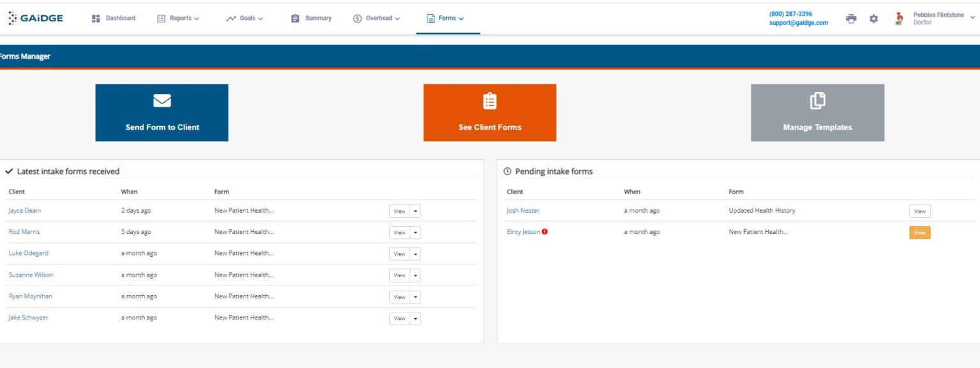View Josh Nester's pending form
This screenshot has height=368, width=980.
click(919, 211)
